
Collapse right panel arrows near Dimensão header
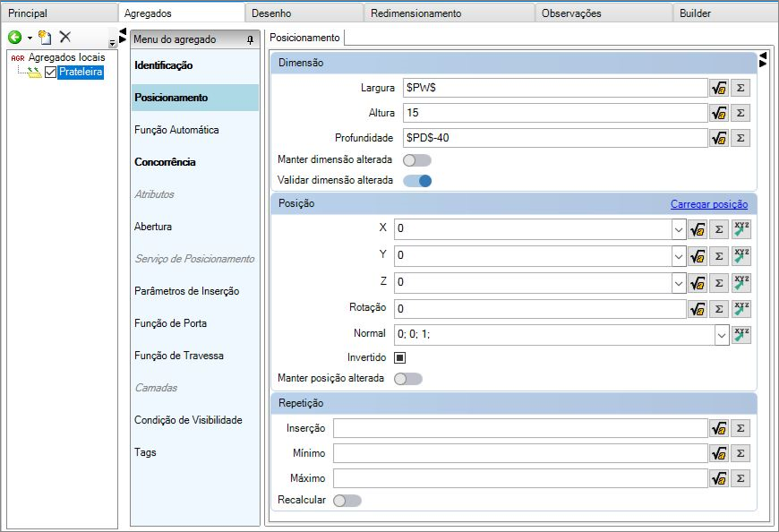point(763,59)
